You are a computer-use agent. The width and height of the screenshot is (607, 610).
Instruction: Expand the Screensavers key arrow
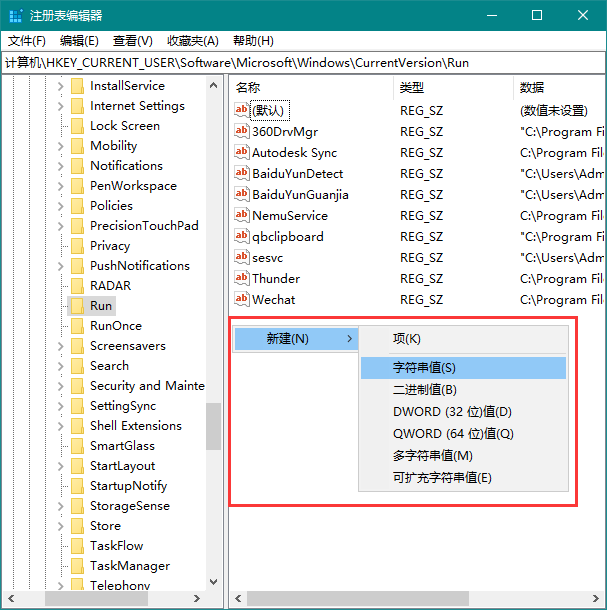(61, 346)
